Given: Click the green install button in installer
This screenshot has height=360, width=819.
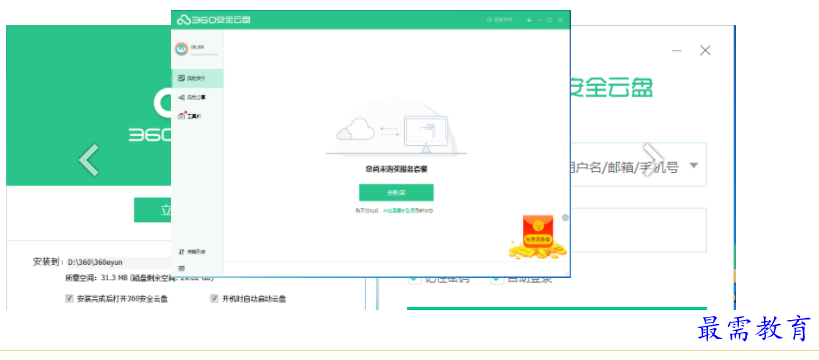Looking at the screenshot, I should coord(153,210).
